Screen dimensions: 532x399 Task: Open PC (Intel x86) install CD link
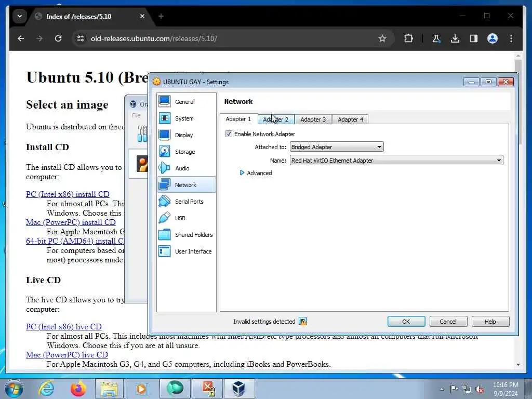[68, 194]
